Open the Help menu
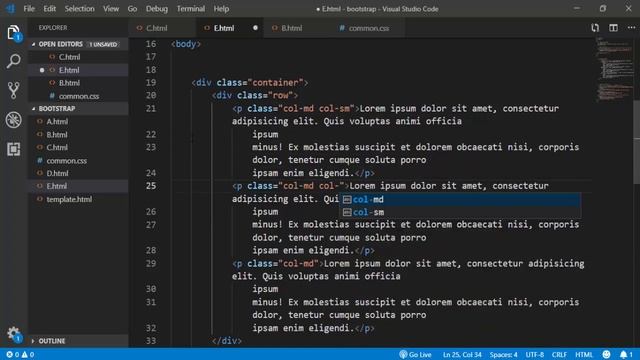The width and height of the screenshot is (640, 360). coord(221,9)
